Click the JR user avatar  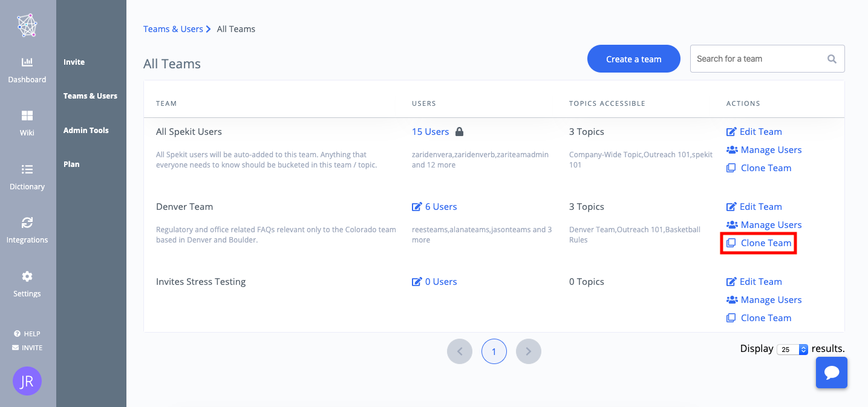(x=27, y=381)
